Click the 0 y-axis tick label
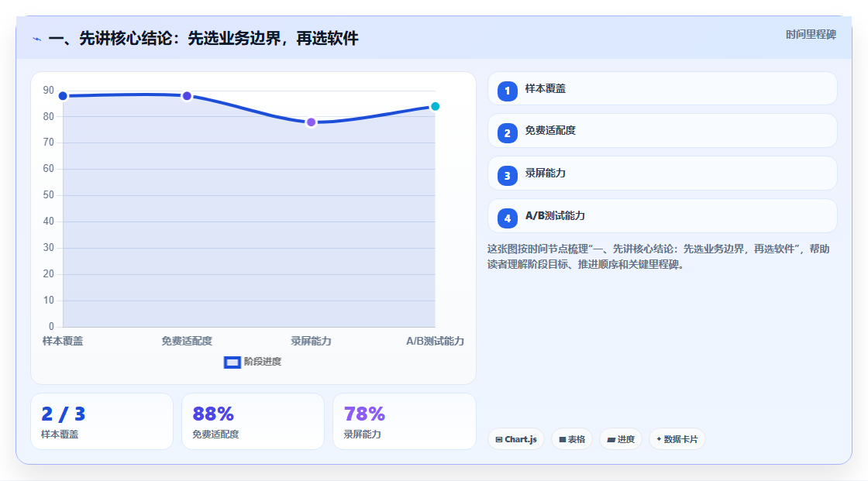The width and height of the screenshot is (868, 481). click(51, 327)
